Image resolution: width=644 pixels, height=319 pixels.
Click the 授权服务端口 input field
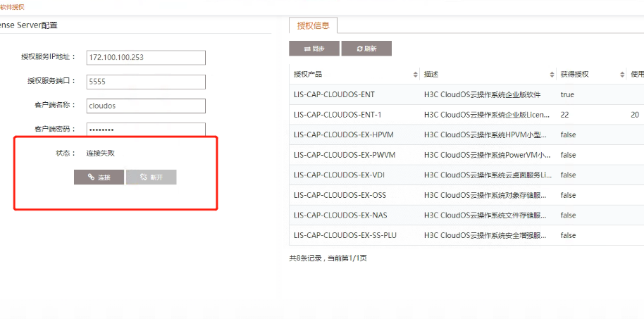pos(146,82)
